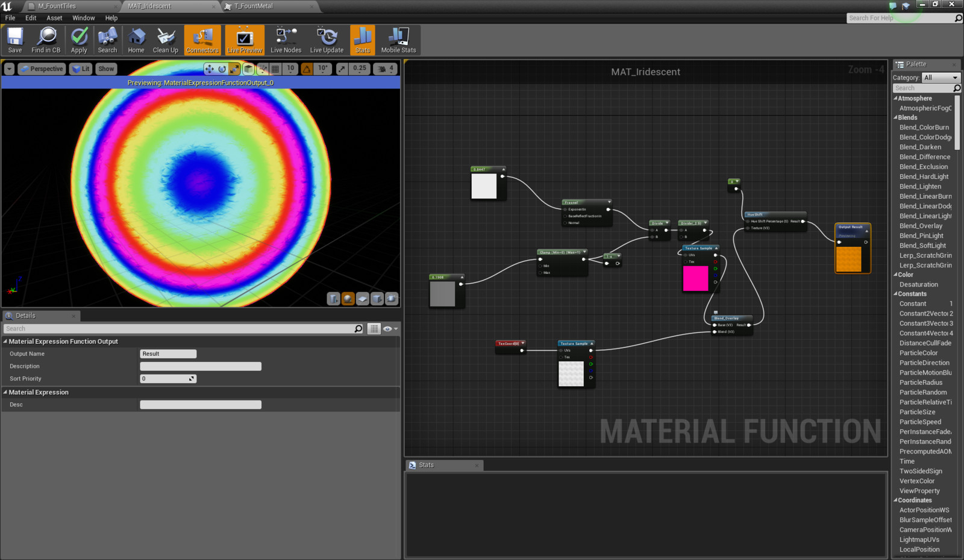The width and height of the screenshot is (964, 560).
Task: Toggle the Stats button in toolbar
Action: tap(363, 40)
